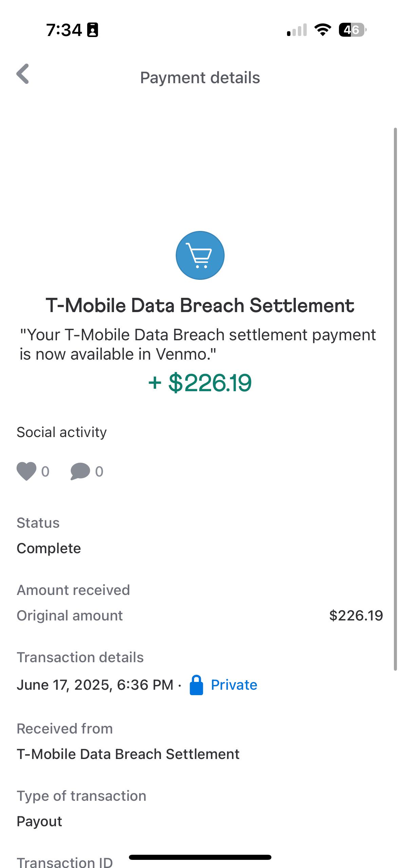
Task: Open comments via speech bubble icon
Action: pos(80,471)
